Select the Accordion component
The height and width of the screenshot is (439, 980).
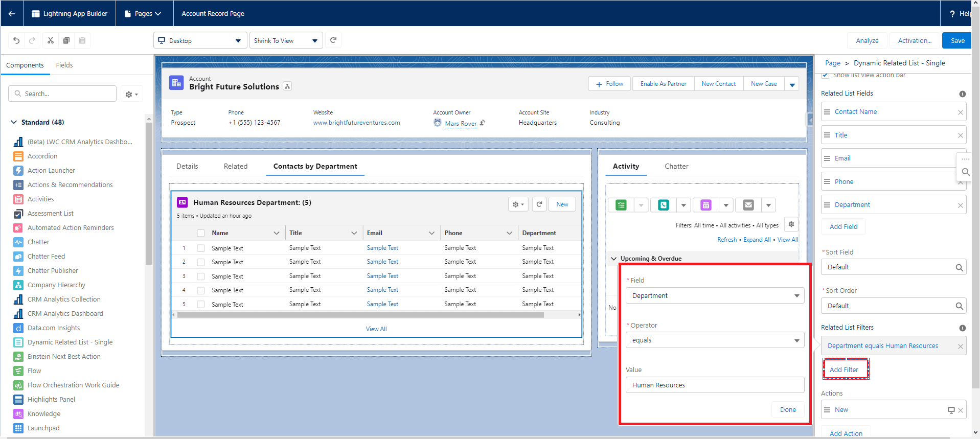[42, 156]
